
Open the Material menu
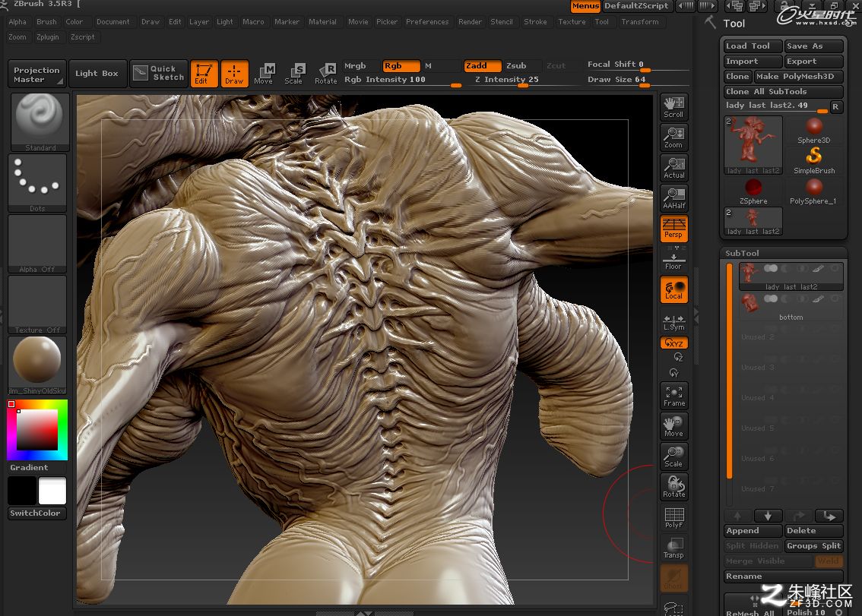(323, 22)
